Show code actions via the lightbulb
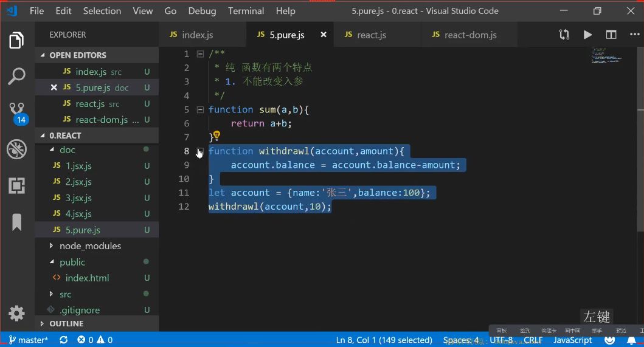The height and width of the screenshot is (347, 644). [216, 135]
